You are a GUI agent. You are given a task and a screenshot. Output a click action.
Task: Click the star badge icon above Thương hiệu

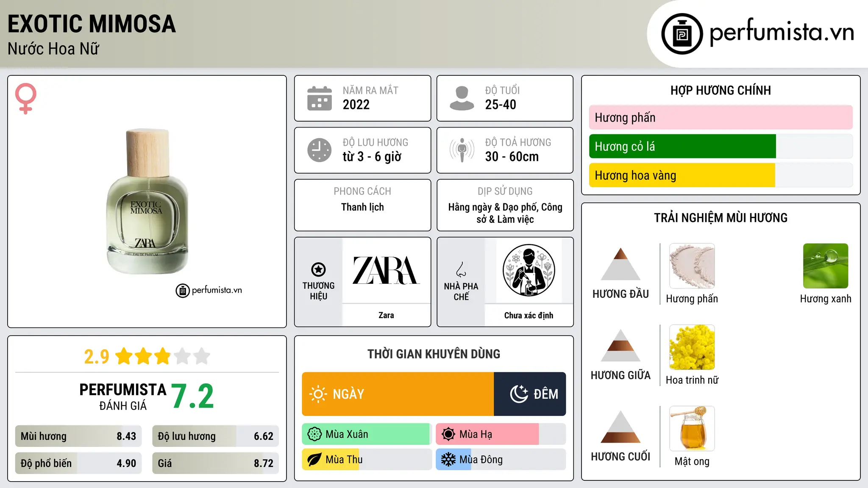[318, 269]
